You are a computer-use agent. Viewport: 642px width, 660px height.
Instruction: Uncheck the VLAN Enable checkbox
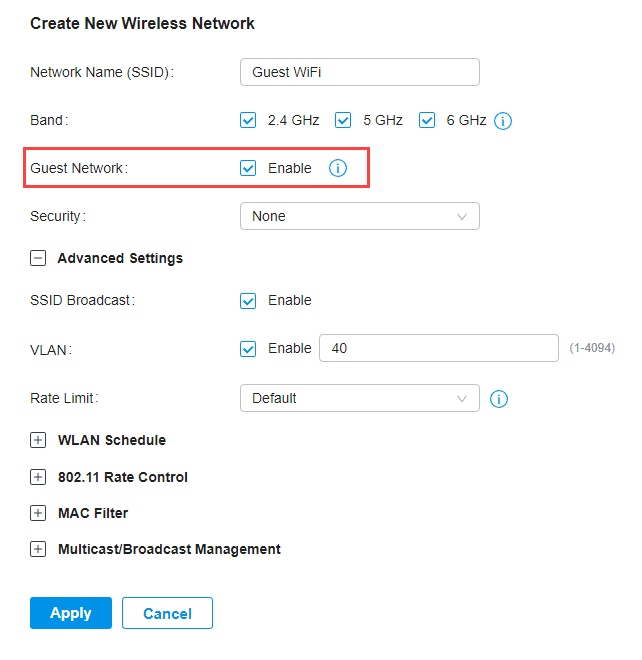pyautogui.click(x=248, y=348)
